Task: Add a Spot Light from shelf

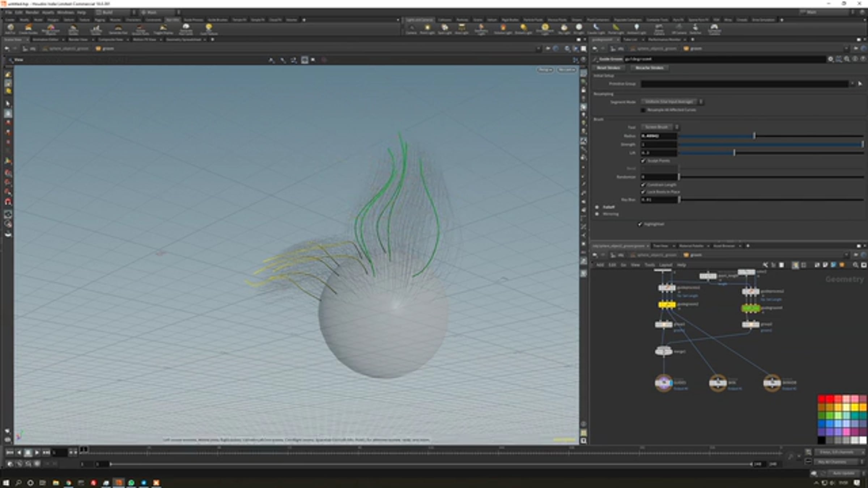Action: pyautogui.click(x=444, y=29)
